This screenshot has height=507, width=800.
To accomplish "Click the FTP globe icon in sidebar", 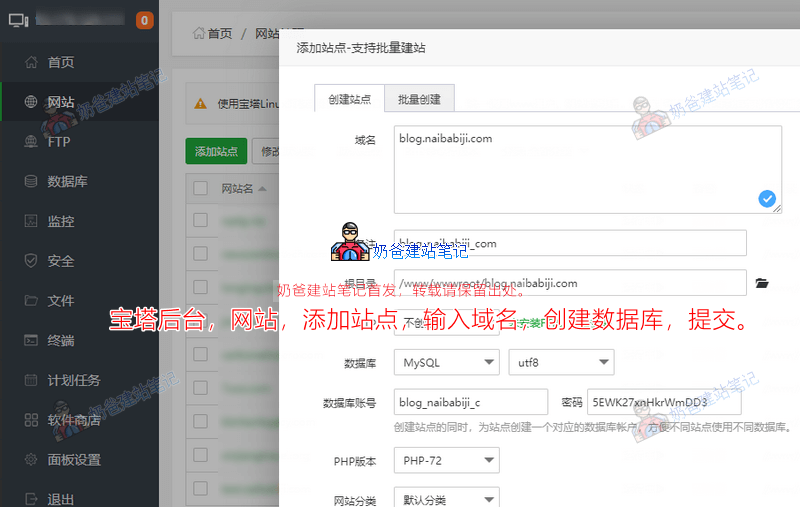I will tap(31, 141).
